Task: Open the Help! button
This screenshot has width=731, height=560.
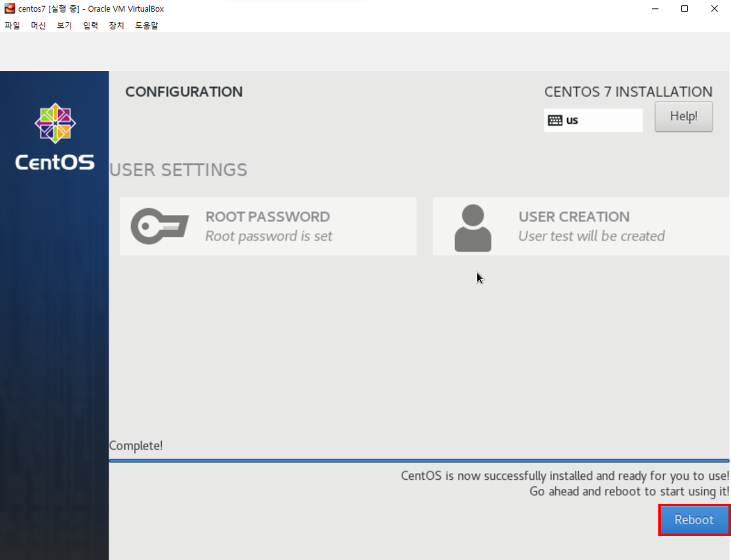Action: coord(683,116)
